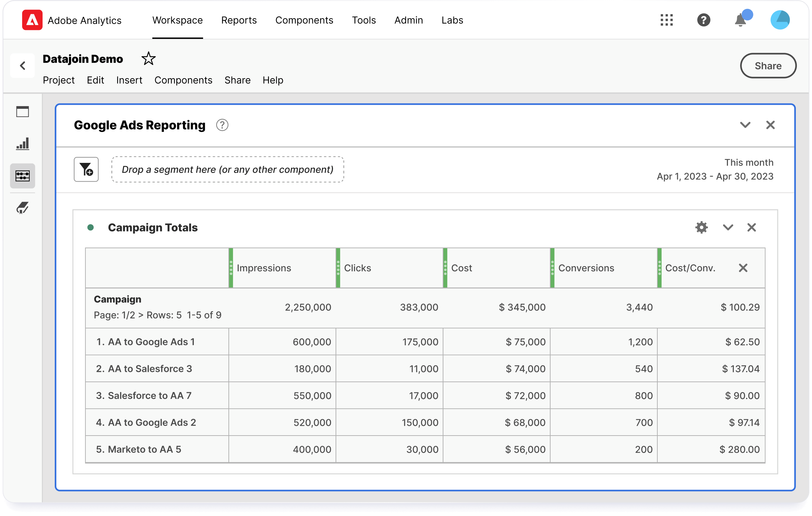Click the Google Ads Reporting panel title

139,125
